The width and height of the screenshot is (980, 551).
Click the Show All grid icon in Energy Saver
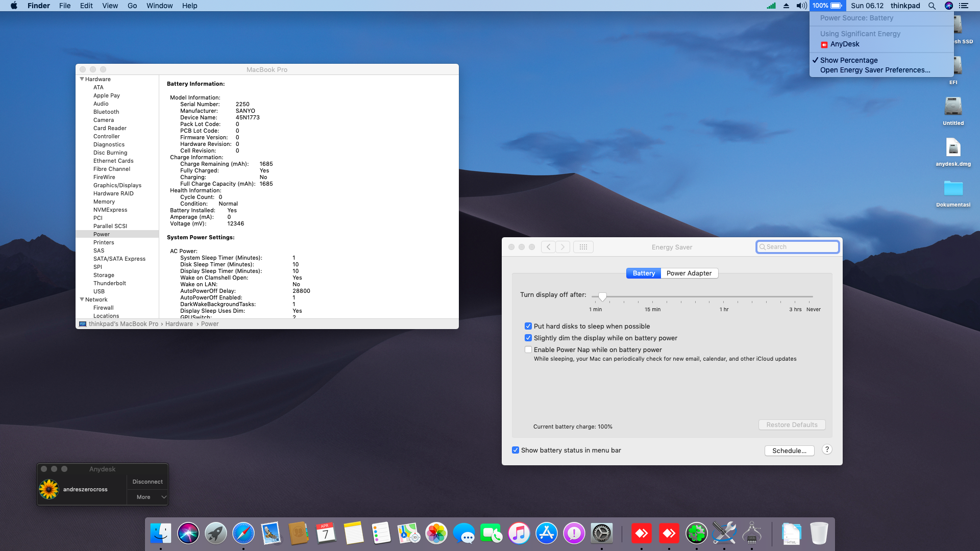(583, 247)
